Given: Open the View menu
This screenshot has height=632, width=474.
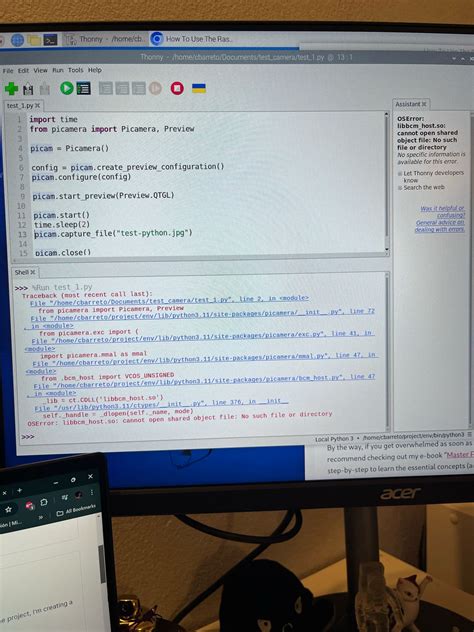Looking at the screenshot, I should click(x=40, y=70).
